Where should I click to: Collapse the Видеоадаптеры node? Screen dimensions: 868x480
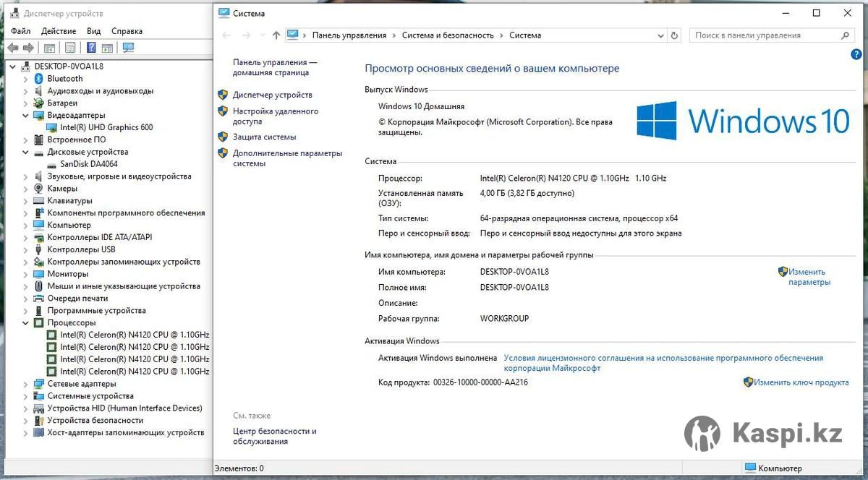[x=25, y=116]
